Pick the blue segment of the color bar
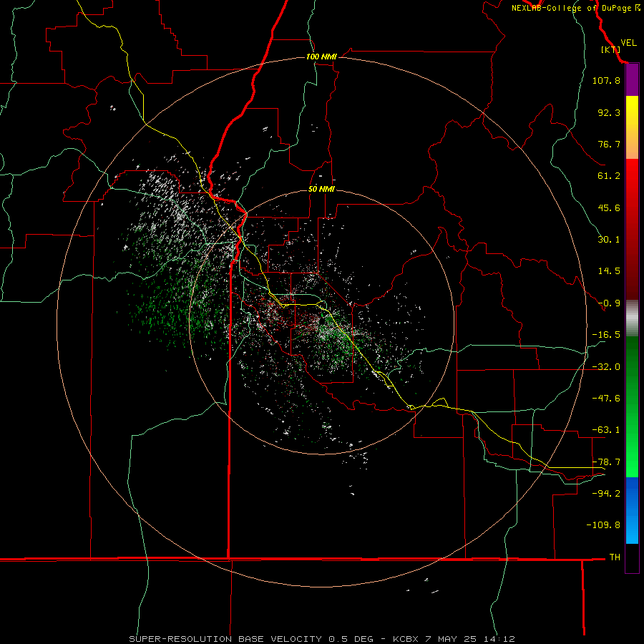644x644 pixels. 632,510
